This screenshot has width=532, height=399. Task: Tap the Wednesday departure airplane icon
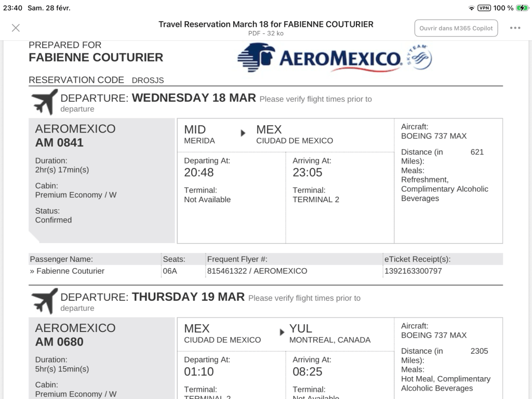click(x=45, y=102)
